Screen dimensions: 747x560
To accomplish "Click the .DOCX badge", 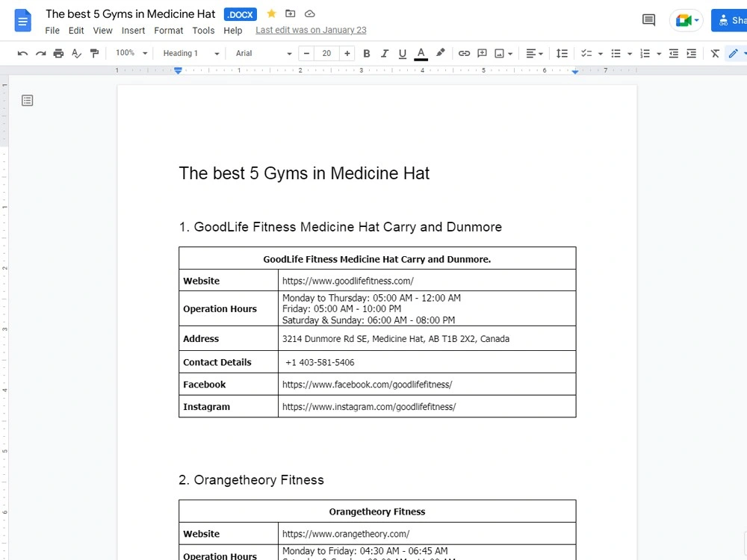I will click(x=241, y=14).
